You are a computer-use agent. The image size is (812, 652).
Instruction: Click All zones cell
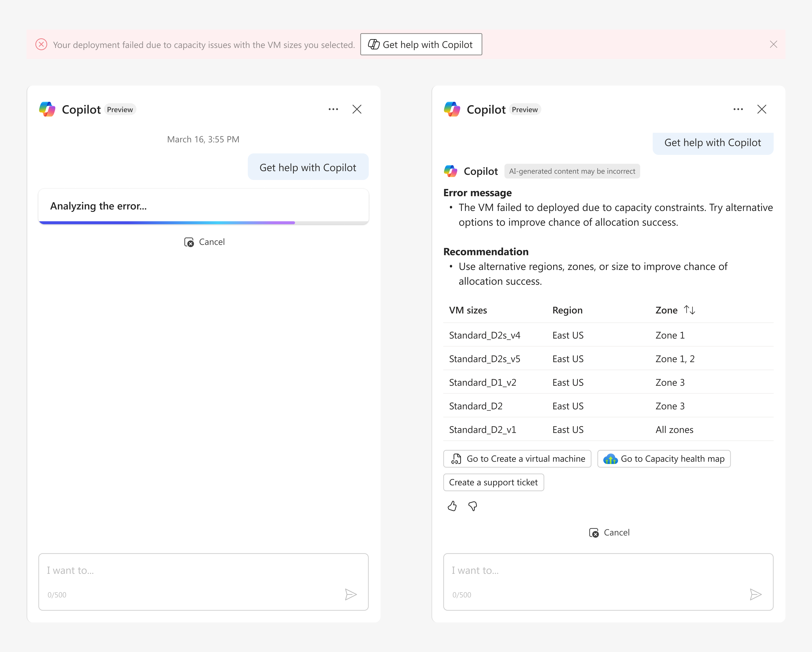(674, 430)
